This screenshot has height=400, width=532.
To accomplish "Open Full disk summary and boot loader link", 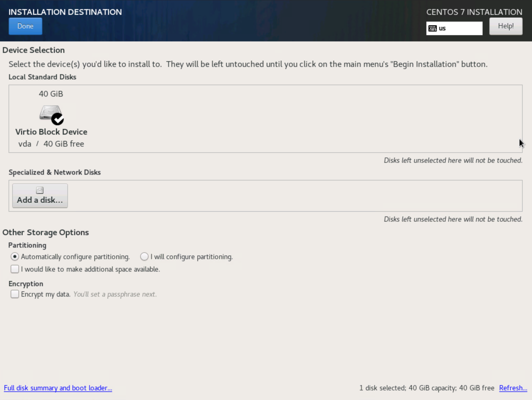I will [58, 388].
